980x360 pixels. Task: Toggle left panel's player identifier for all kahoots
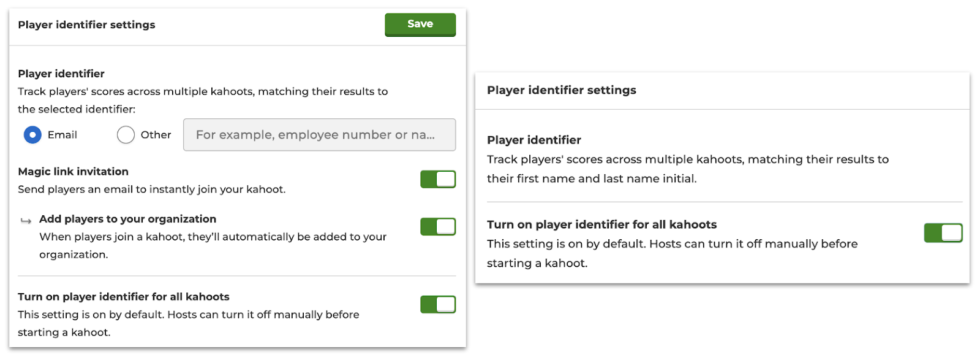coord(438,304)
